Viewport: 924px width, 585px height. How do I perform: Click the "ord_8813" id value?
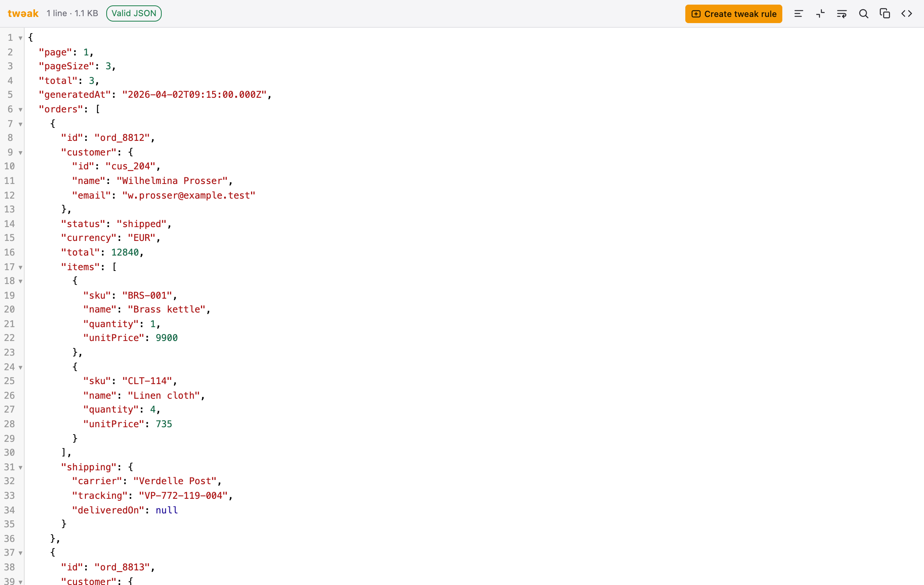(122, 567)
